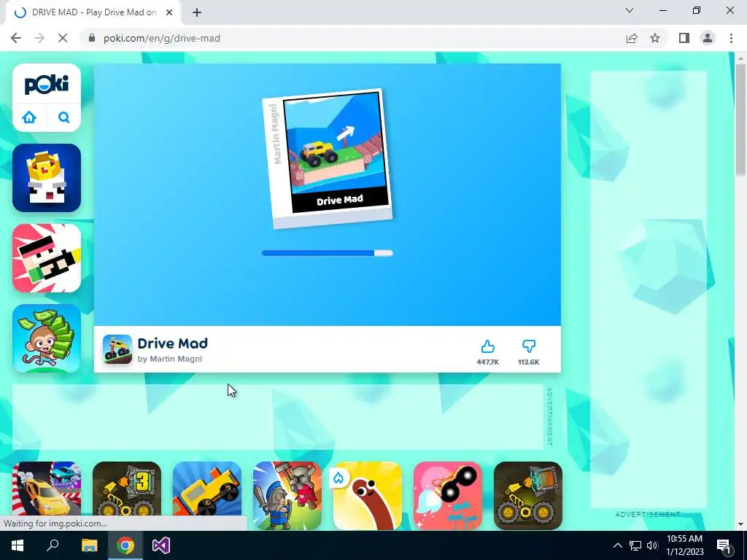This screenshot has height=560, width=747.
Task: Open the yellow blocky truck game tile
Action: 206,495
